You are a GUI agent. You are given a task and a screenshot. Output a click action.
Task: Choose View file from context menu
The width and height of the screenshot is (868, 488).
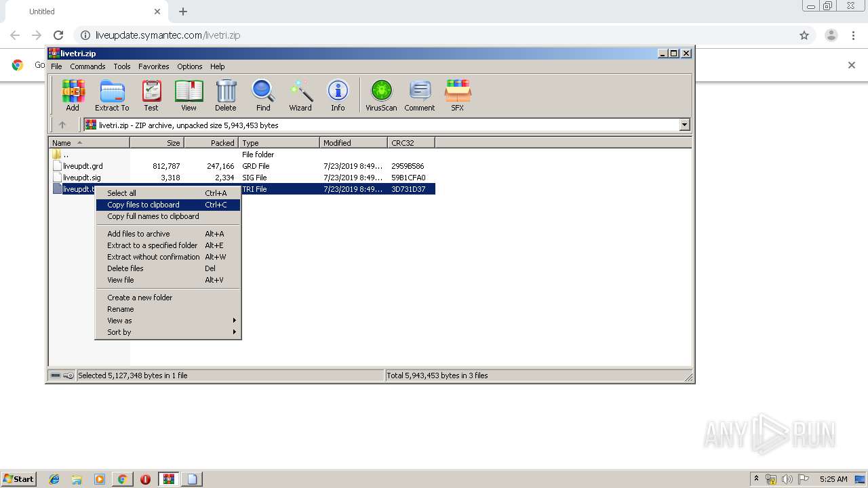pos(168,280)
